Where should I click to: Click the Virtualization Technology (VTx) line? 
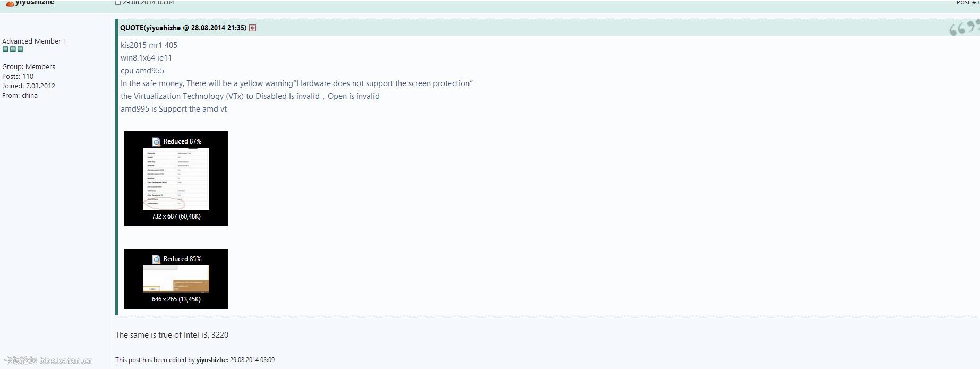(x=250, y=96)
